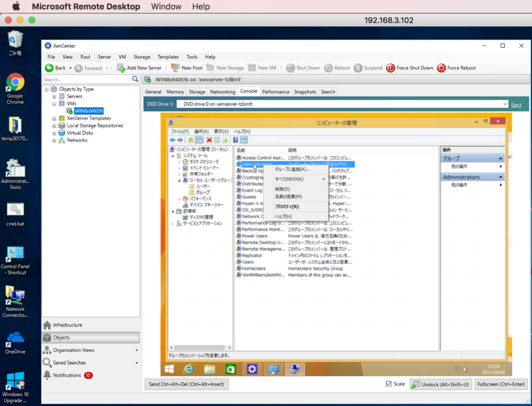The image size is (532, 406).
Task: Click Send Ctrl+Alt+Del button
Action: pos(187,384)
